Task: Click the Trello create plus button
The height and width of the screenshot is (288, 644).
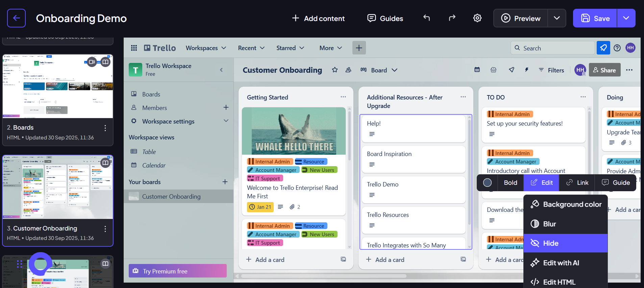Action: point(359,48)
